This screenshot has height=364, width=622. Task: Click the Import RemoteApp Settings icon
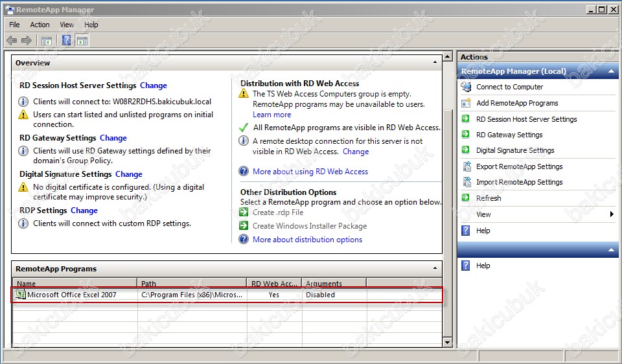[467, 181]
